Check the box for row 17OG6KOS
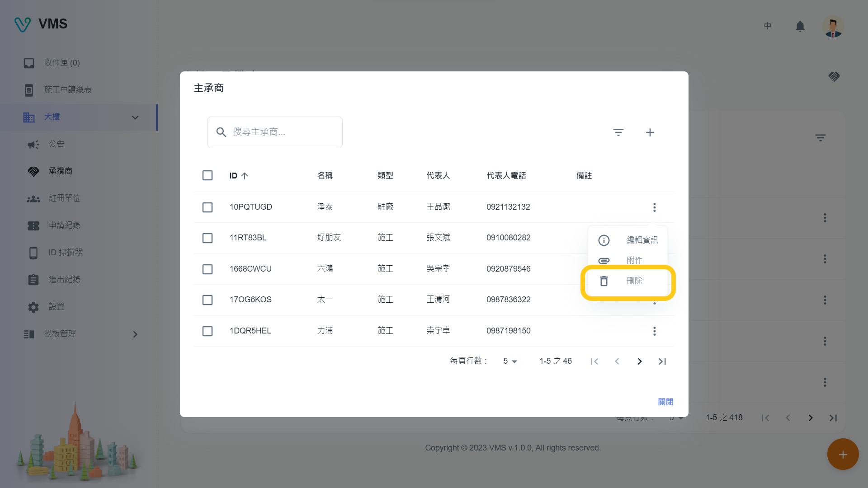Screen dimensions: 868x488 (208, 300)
